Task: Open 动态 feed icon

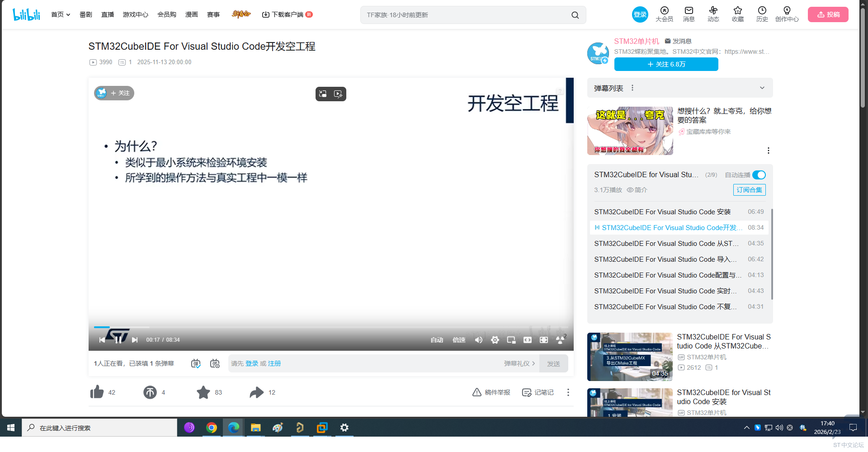Action: (713, 14)
